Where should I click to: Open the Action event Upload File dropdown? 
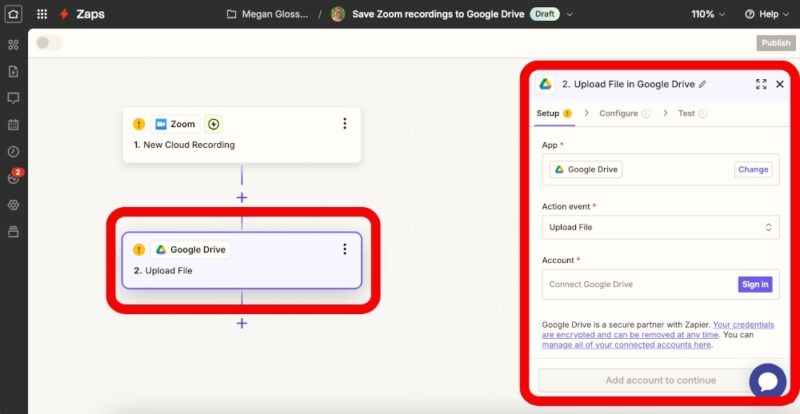pos(661,227)
